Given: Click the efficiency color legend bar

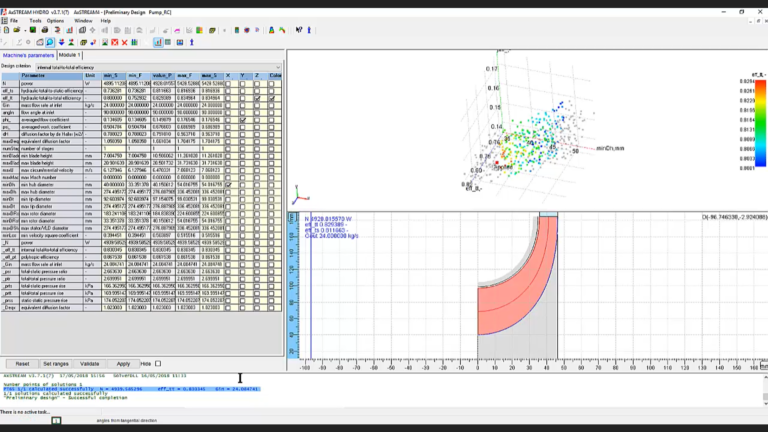Looking at the screenshot, I should click(x=760, y=124).
